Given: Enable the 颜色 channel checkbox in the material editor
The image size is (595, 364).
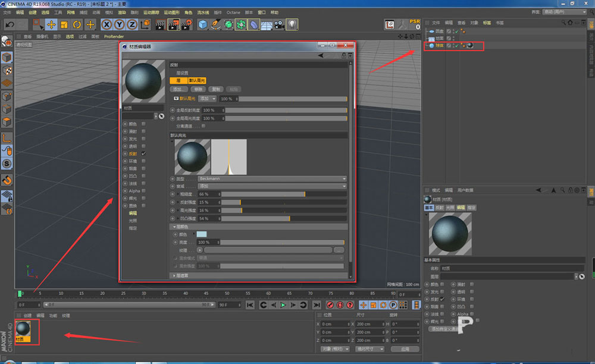Looking at the screenshot, I should point(143,123).
